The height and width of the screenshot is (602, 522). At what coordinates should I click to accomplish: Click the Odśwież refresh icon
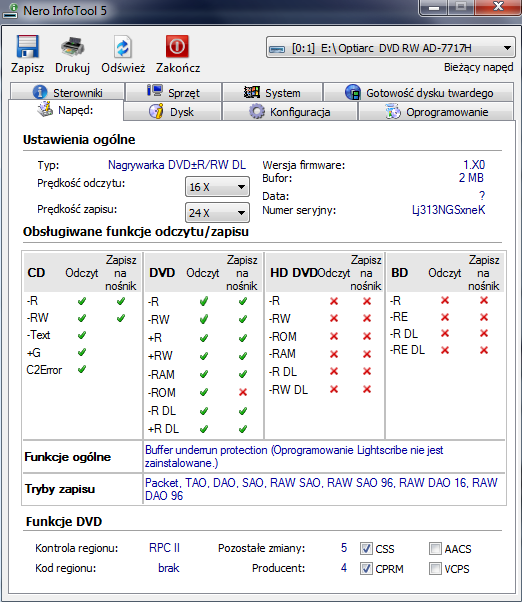point(123,46)
